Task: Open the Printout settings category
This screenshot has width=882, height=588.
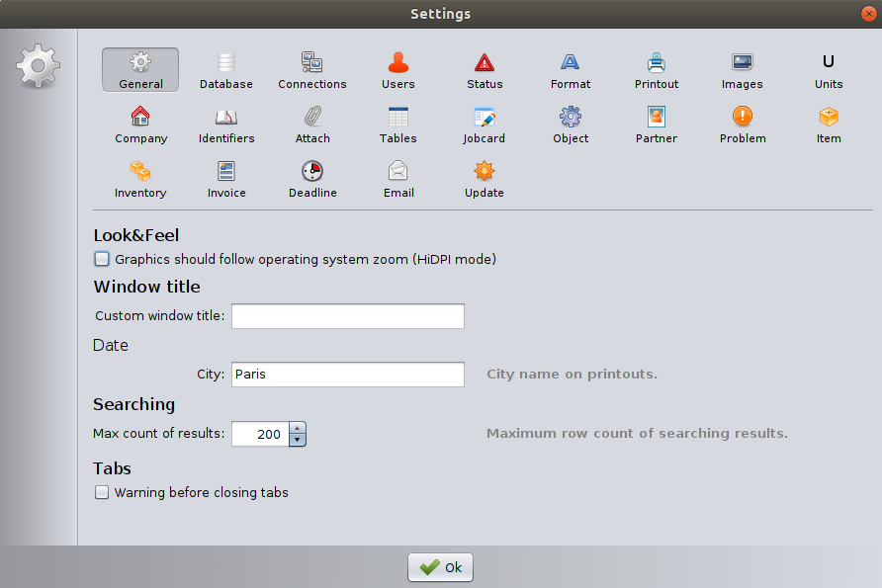Action: coord(657,70)
